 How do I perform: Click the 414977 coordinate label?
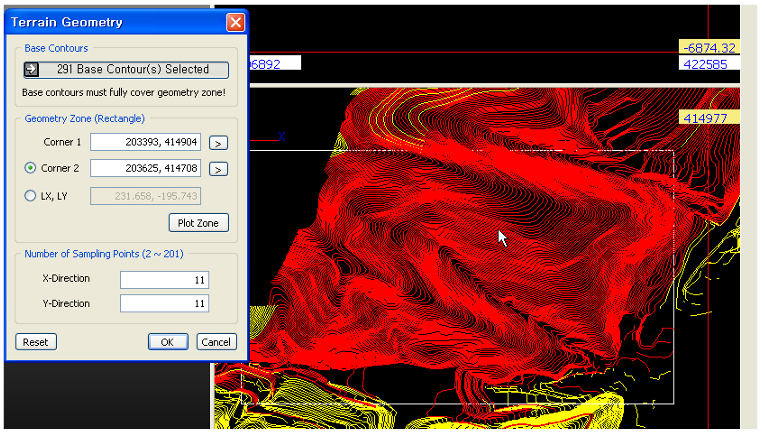click(x=709, y=118)
